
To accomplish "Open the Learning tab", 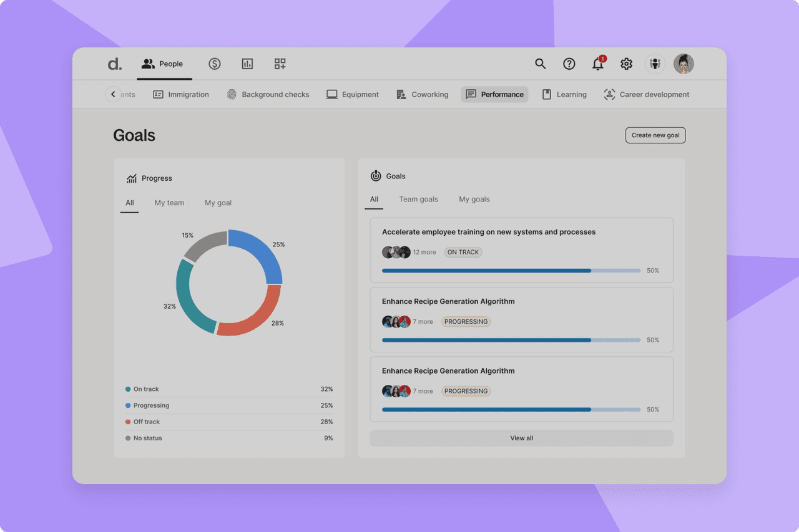I will coord(564,94).
